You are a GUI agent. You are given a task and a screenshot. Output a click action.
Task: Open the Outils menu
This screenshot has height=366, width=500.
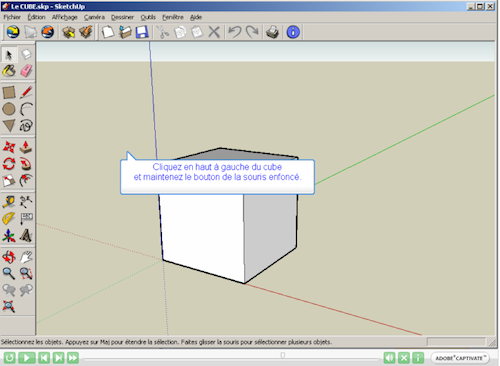(x=148, y=17)
